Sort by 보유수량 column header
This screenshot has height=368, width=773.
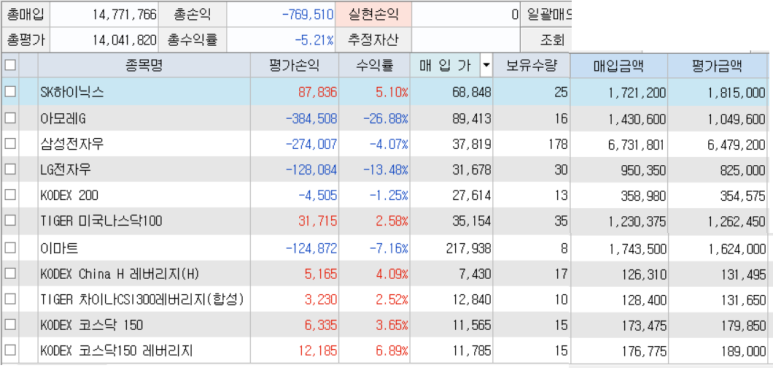(531, 65)
